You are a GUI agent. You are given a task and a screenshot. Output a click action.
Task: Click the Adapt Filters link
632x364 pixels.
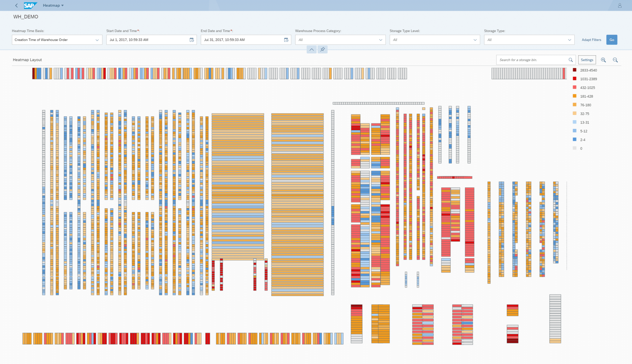(x=591, y=40)
